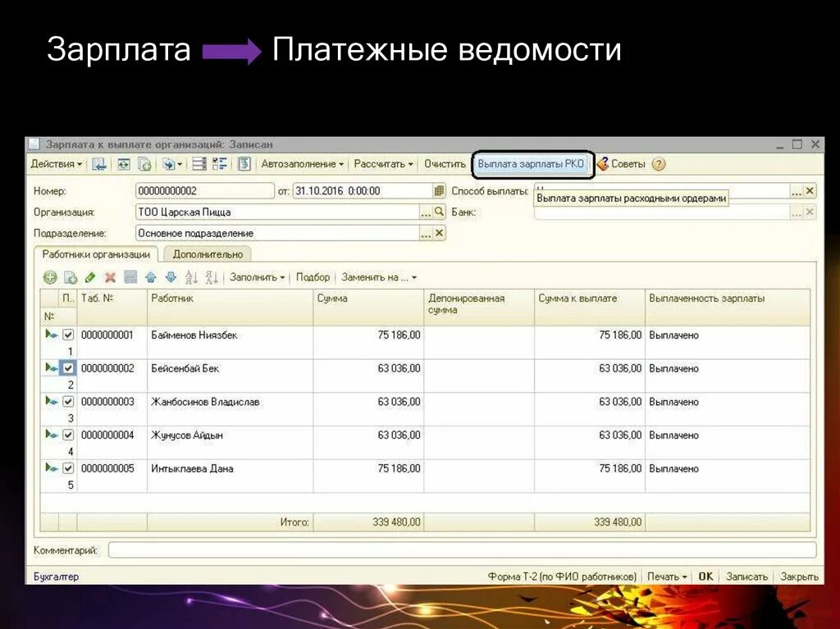Move row up with blue arrow
Viewport: 840px width, 629px height.
[x=151, y=277]
